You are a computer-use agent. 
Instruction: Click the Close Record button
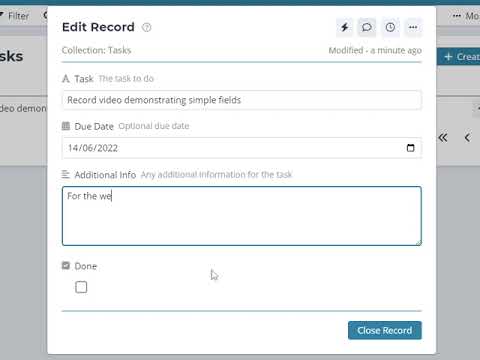(x=385, y=330)
